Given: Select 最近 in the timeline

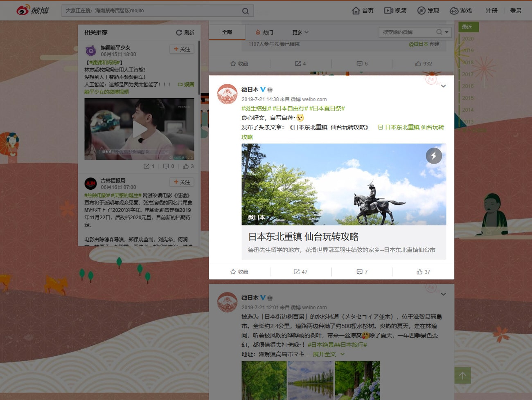Looking at the screenshot, I should click(469, 27).
